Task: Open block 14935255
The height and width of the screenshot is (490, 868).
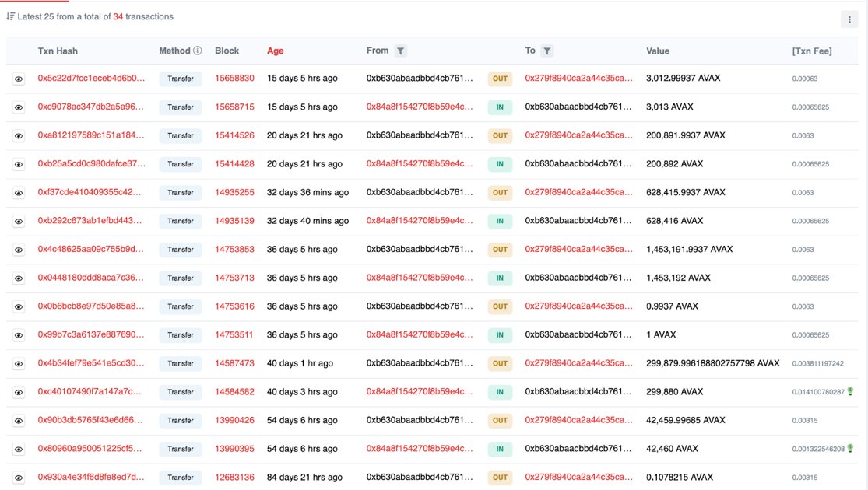Action: 235,192
